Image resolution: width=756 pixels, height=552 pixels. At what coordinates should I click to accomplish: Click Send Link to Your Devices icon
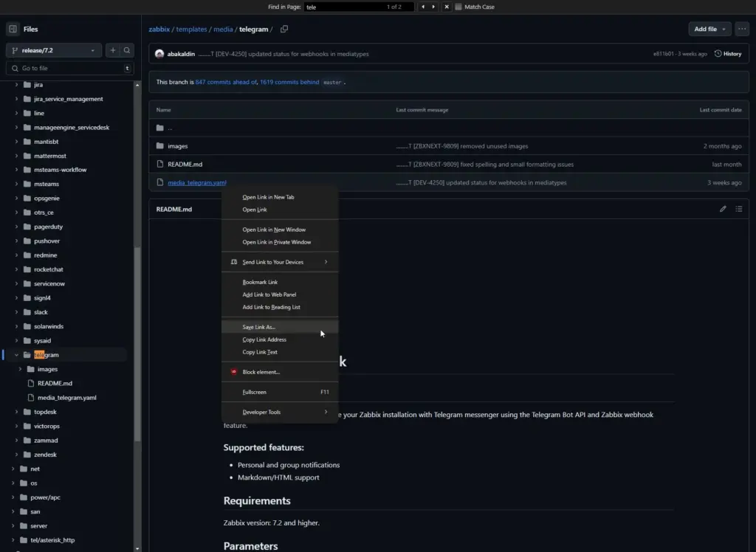234,262
